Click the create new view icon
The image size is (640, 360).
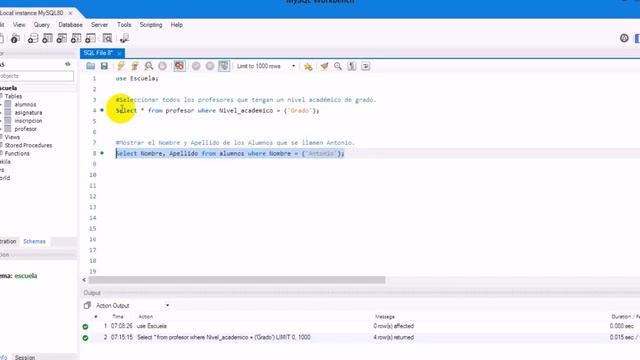(x=62, y=39)
